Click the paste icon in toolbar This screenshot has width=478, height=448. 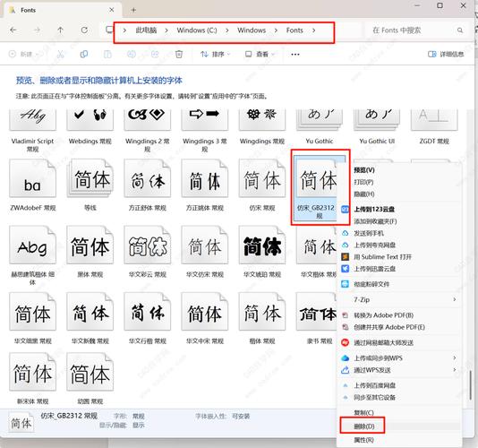(107, 55)
